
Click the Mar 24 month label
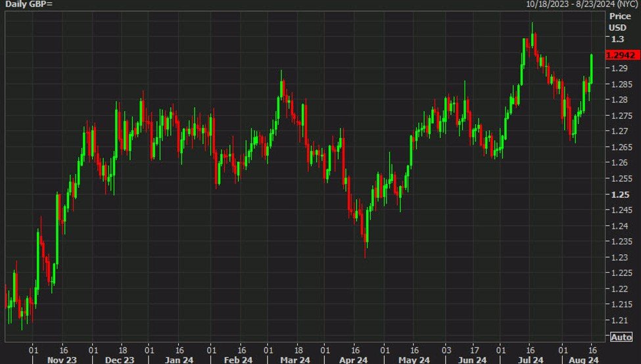[295, 359]
